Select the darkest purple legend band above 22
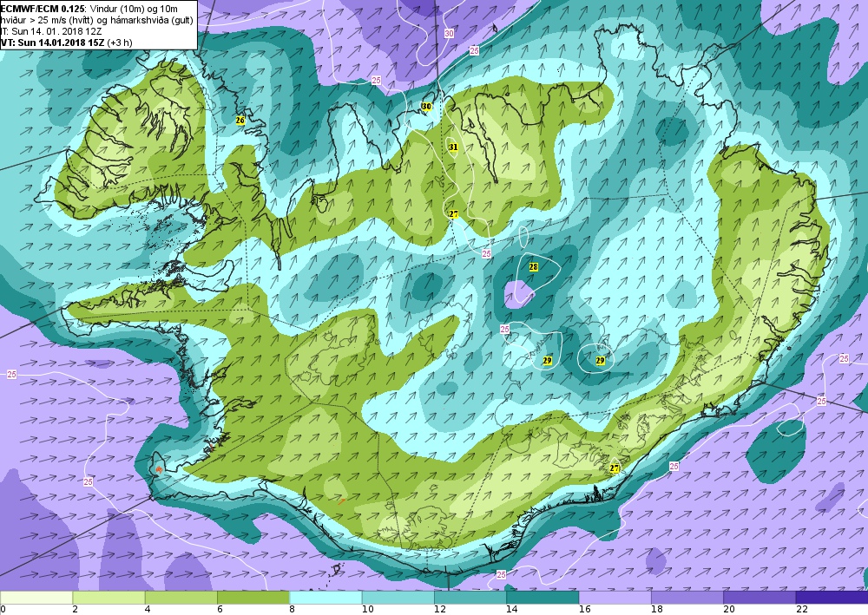The height and width of the screenshot is (615, 868). [x=832, y=598]
